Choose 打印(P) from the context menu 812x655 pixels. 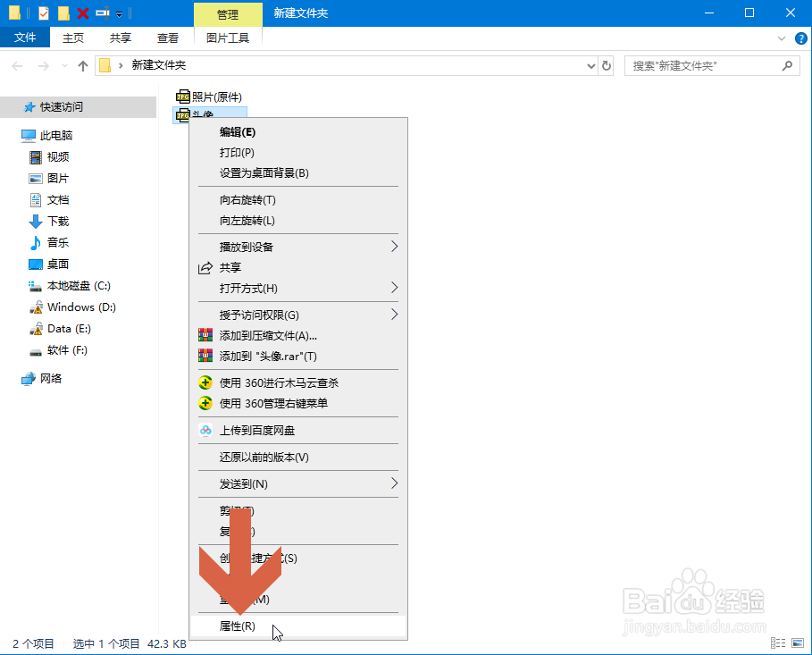[x=298, y=153]
